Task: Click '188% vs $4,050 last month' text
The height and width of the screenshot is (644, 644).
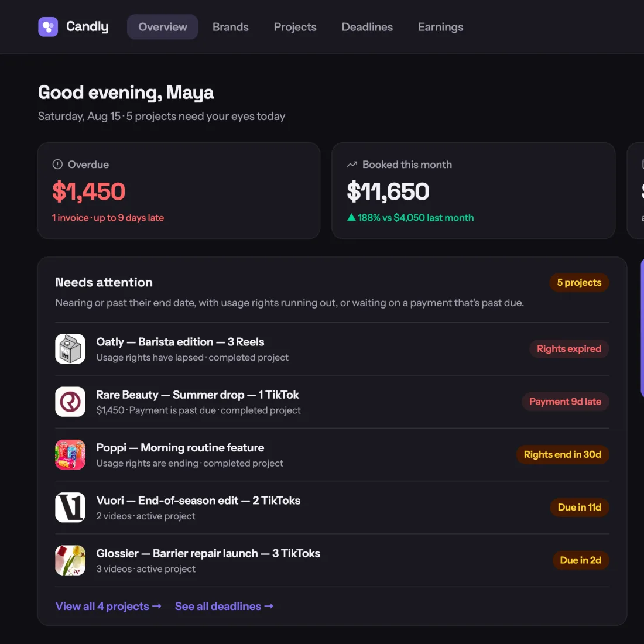Action: tap(416, 218)
